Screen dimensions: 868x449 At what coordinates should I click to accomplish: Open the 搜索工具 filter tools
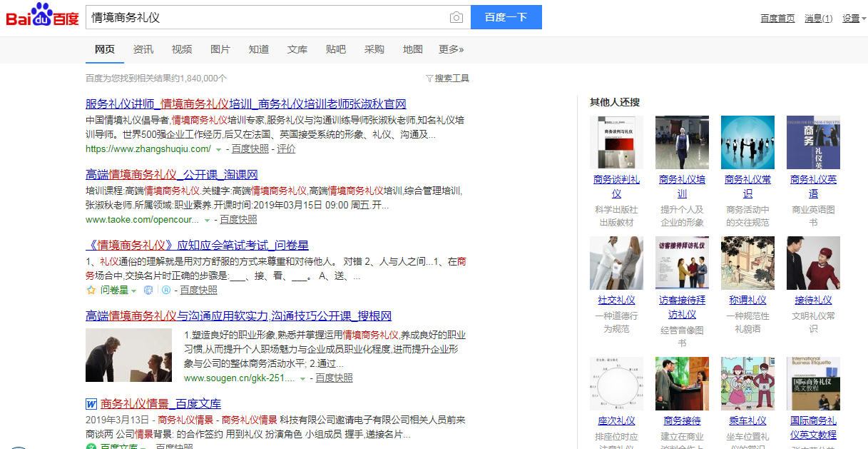(447, 79)
